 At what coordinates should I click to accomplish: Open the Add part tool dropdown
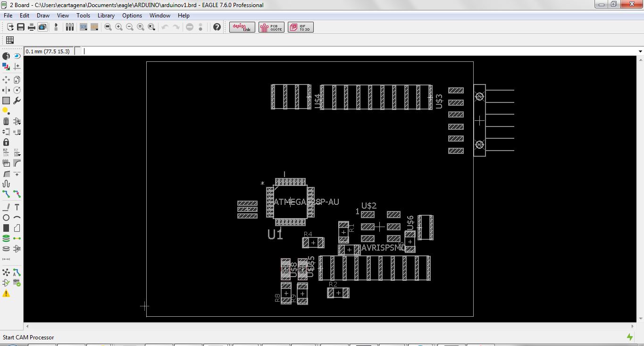(17, 121)
